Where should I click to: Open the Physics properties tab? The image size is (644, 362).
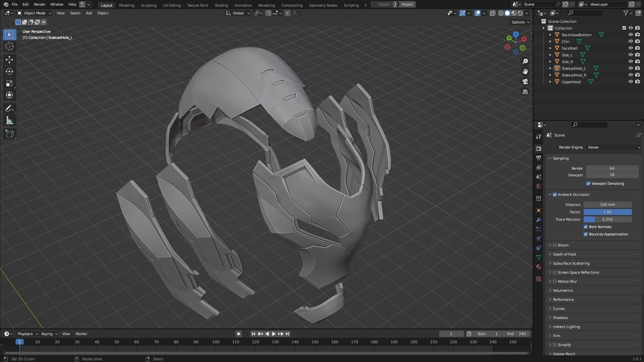coord(539,239)
